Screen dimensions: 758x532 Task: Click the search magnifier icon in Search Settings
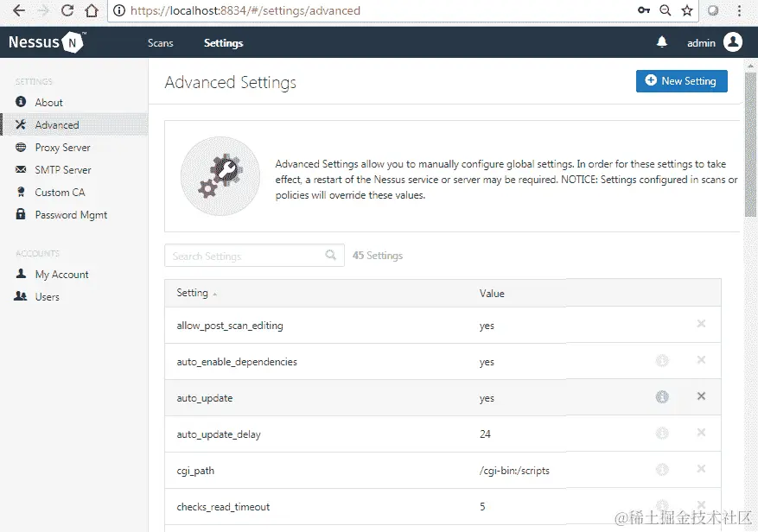point(331,255)
